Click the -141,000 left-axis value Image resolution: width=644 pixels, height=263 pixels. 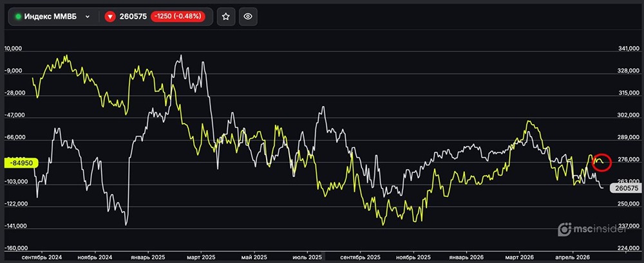[x=16, y=226]
